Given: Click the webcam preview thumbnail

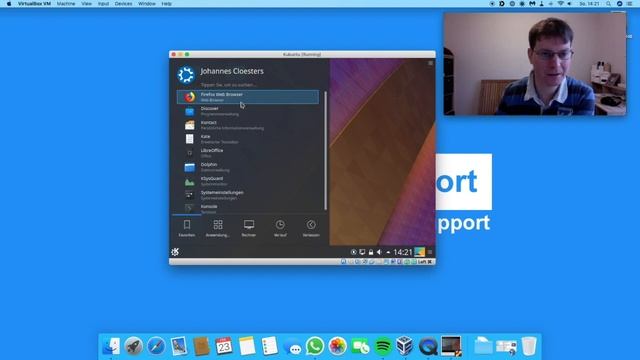Looking at the screenshot, I should (x=535, y=64).
